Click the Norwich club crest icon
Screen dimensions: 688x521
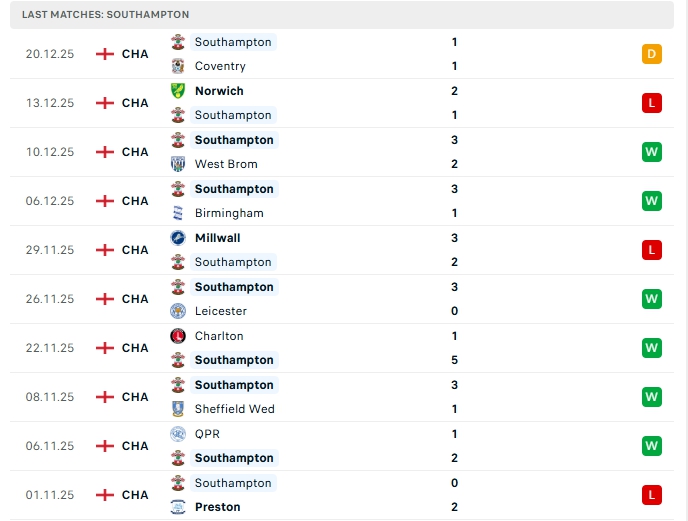point(178,91)
